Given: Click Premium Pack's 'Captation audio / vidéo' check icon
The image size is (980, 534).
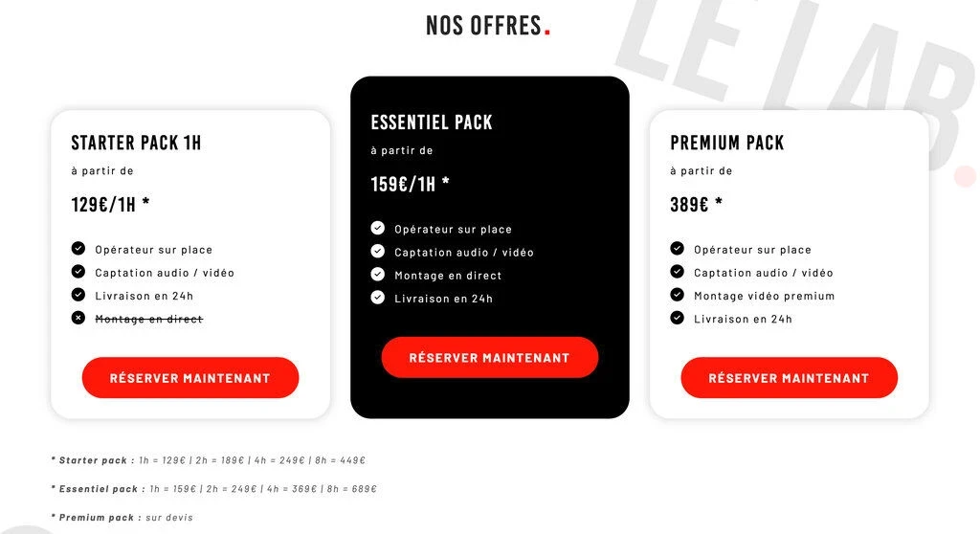Looking at the screenshot, I should pyautogui.click(x=678, y=272).
